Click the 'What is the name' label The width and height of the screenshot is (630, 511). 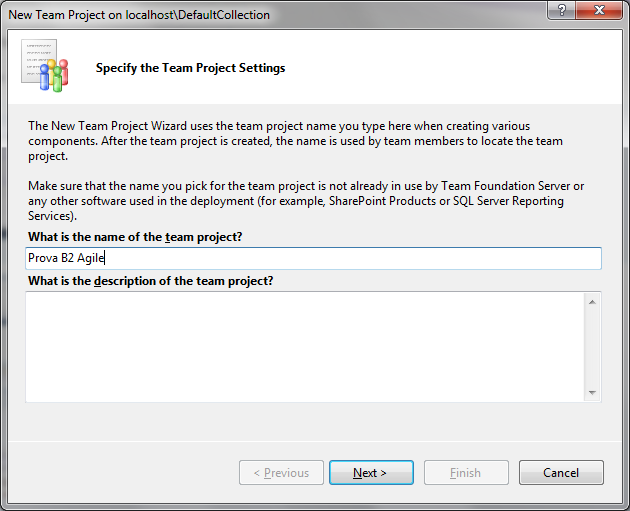[x=135, y=237]
